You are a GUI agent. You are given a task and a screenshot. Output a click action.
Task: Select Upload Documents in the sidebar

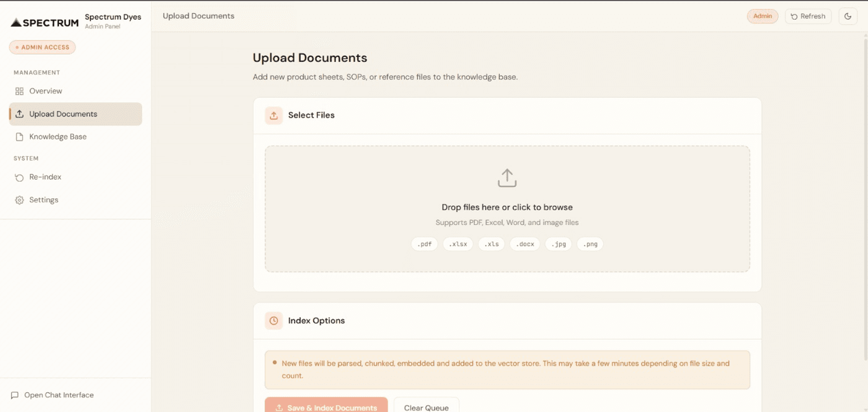coord(75,114)
